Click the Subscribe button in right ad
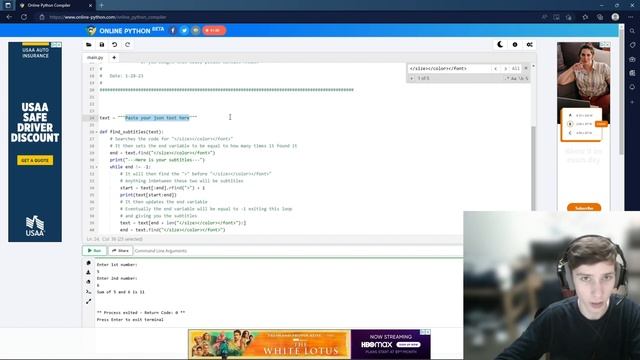This screenshot has height=360, width=640. (584, 208)
